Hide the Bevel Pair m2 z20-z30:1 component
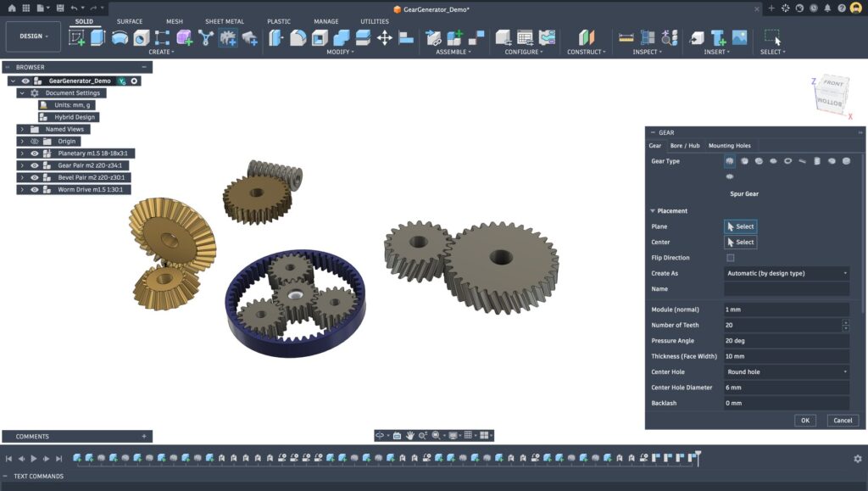 pyautogui.click(x=34, y=178)
